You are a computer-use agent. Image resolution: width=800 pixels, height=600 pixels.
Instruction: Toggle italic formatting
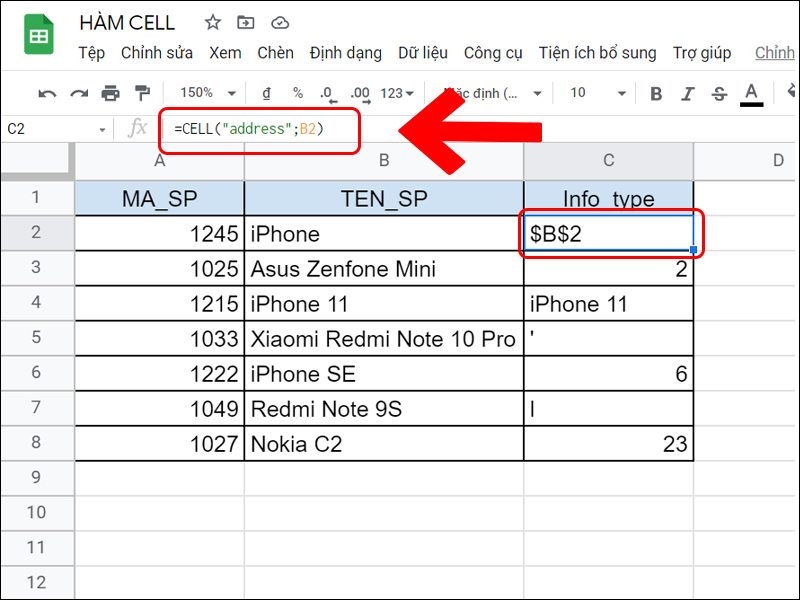(689, 92)
